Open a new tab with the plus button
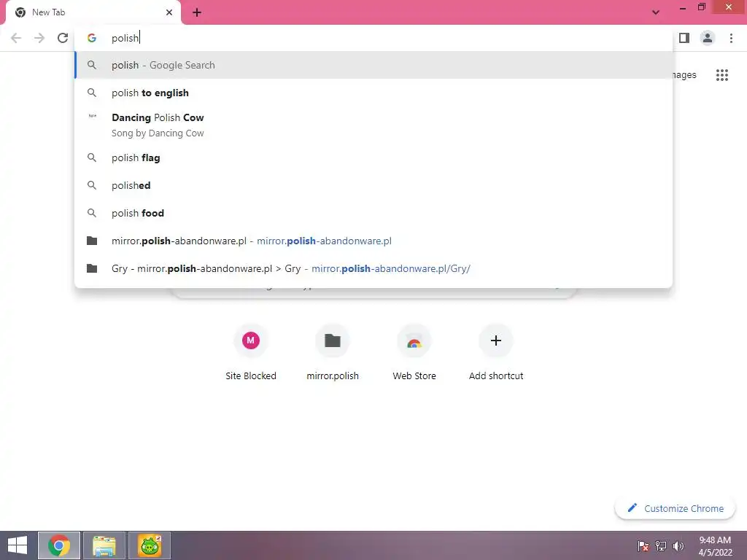The width and height of the screenshot is (747, 560). [x=197, y=12]
